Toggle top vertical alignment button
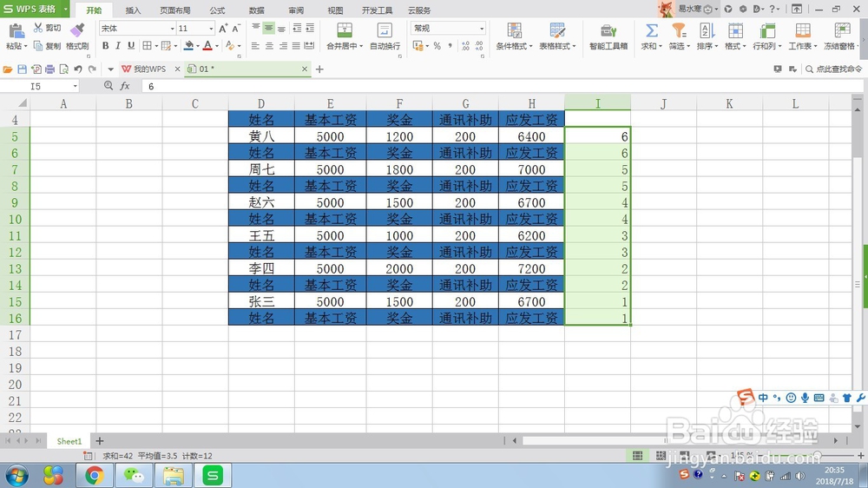Image resolution: width=868 pixels, height=488 pixels. click(x=256, y=29)
